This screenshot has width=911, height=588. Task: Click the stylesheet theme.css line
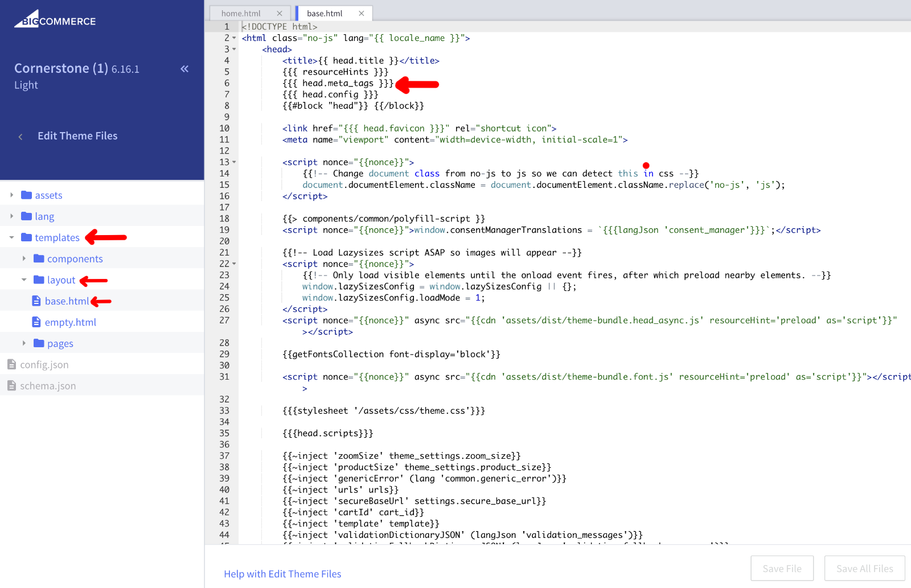(x=384, y=410)
